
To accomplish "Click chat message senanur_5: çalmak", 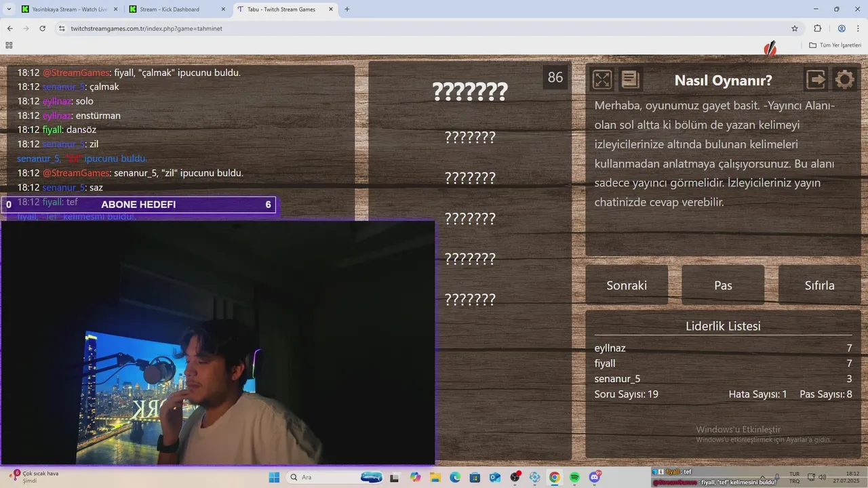I will [x=68, y=87].
